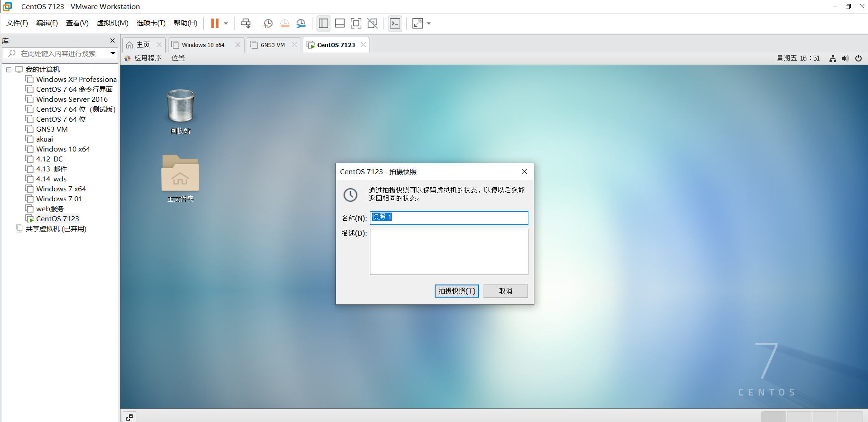Click the 取消 cancel button
The height and width of the screenshot is (422, 868).
506,291
